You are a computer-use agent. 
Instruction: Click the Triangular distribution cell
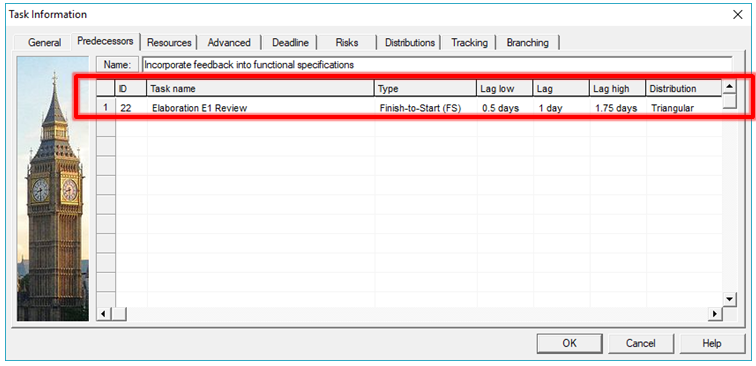[684, 108]
